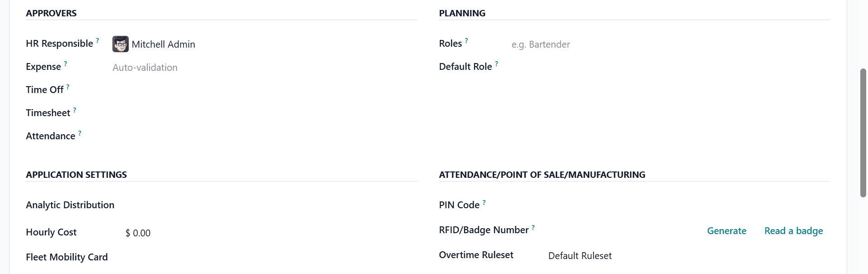Open the Overtime Ruleset selector

(580, 255)
